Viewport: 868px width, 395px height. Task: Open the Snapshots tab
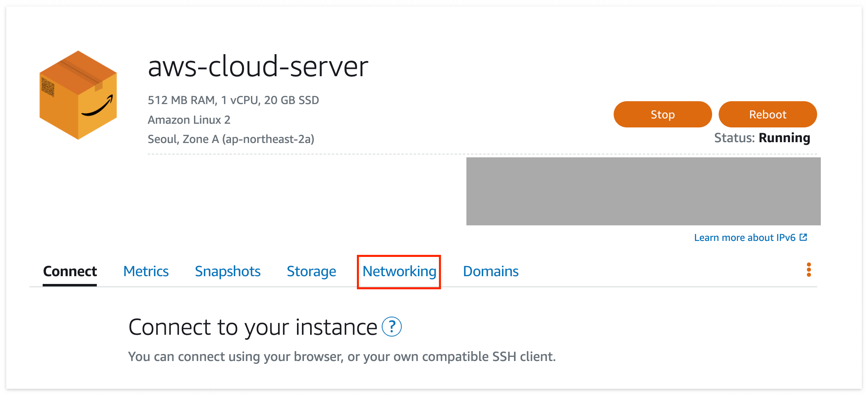pos(228,271)
